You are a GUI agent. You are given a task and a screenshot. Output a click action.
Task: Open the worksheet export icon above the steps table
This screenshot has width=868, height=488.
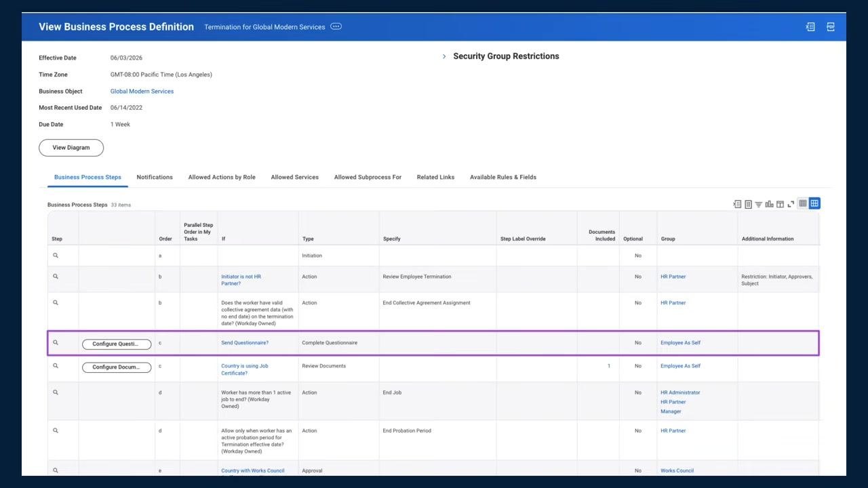point(748,204)
